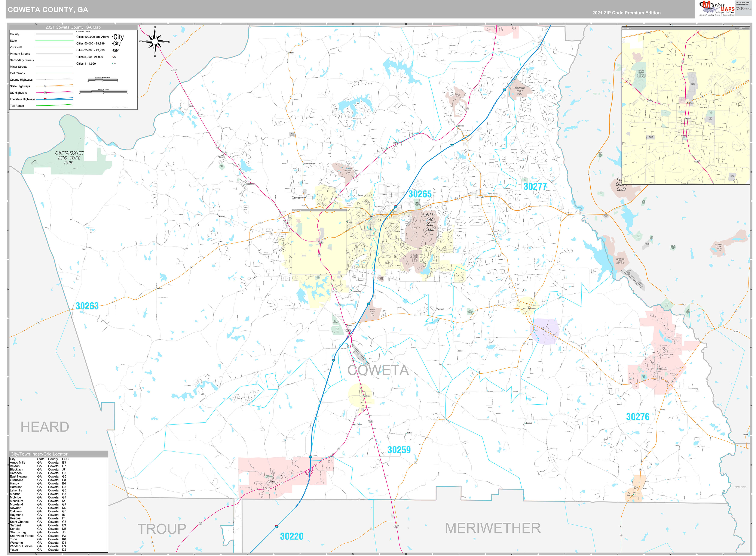Click the 30265 ZIP code label
Screen dimensions: 756x556
tap(420, 194)
